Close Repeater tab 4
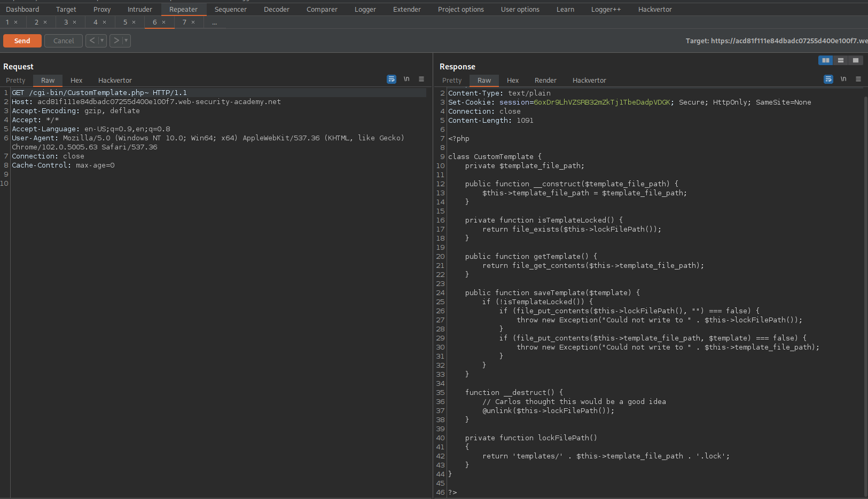Image resolution: width=868 pixels, height=499 pixels. coord(105,22)
